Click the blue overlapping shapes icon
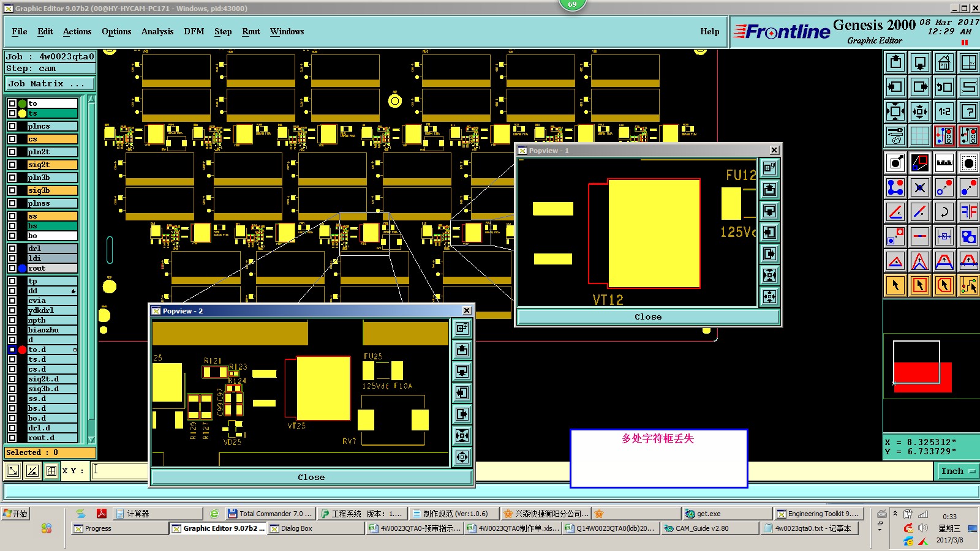 coord(969,236)
